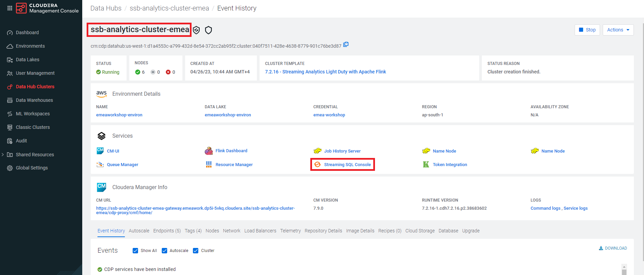Viewport: 644px width, 275px height.
Task: Open emea-workshop credential link
Action: pos(329,115)
